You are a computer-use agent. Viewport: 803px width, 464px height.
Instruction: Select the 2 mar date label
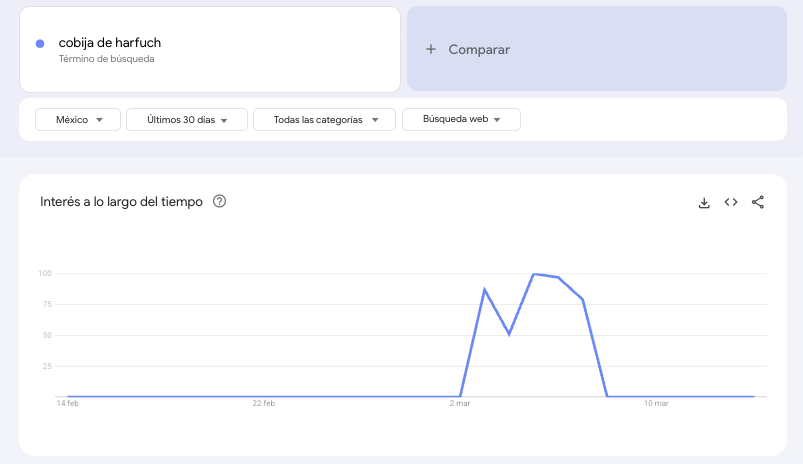click(459, 404)
